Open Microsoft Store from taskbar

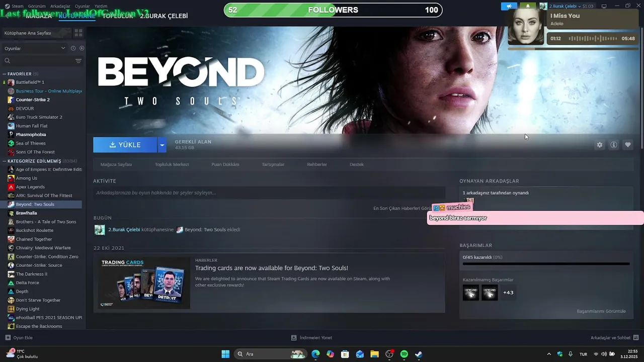click(345, 354)
